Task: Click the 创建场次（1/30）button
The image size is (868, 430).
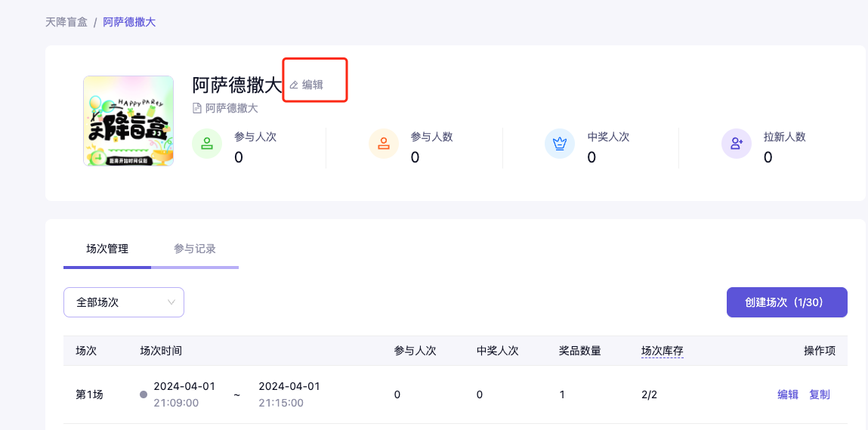Action: [x=786, y=302]
